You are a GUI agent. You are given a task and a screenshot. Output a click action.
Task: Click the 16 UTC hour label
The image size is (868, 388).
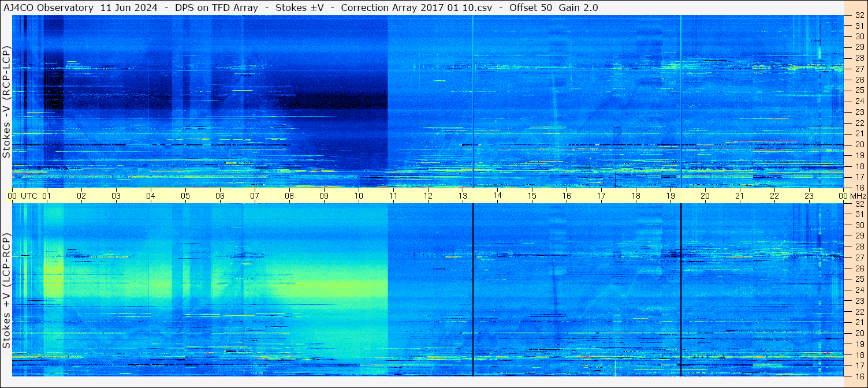point(567,196)
